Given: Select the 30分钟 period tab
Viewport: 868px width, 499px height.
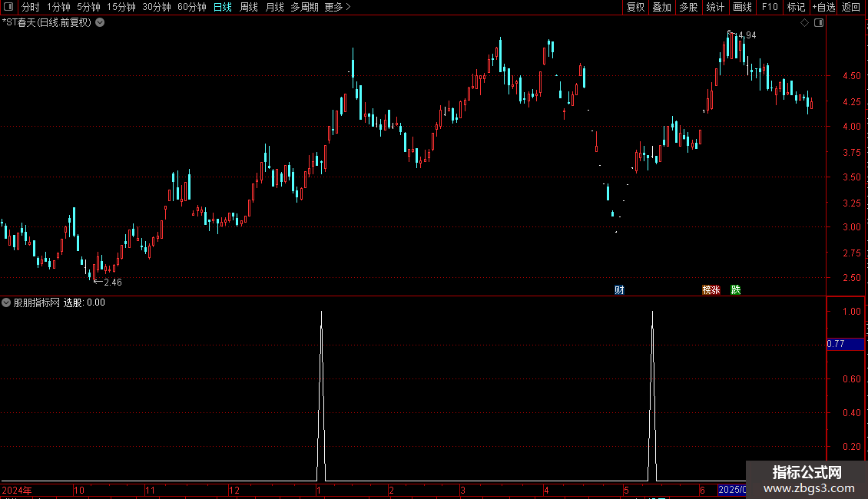Looking at the screenshot, I should point(157,7).
